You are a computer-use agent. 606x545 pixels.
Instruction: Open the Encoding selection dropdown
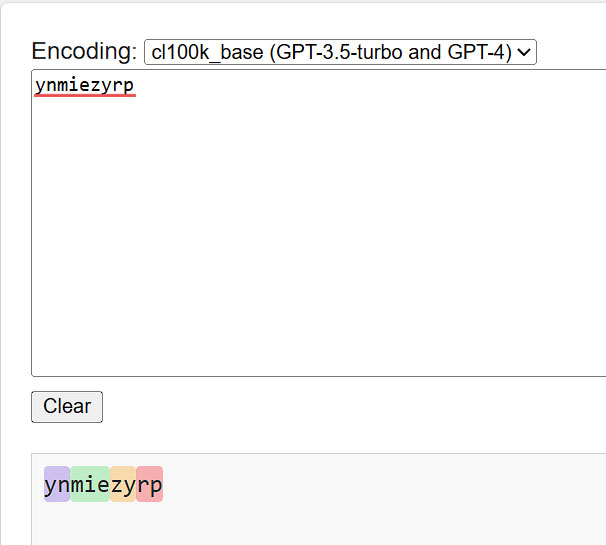click(340, 52)
